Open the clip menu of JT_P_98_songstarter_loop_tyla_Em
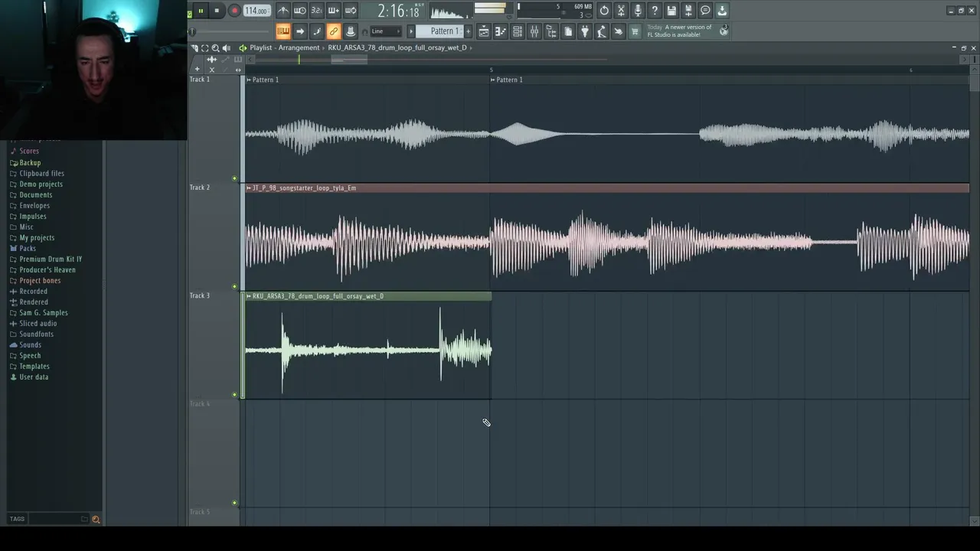Image resolution: width=980 pixels, height=551 pixels. click(249, 187)
